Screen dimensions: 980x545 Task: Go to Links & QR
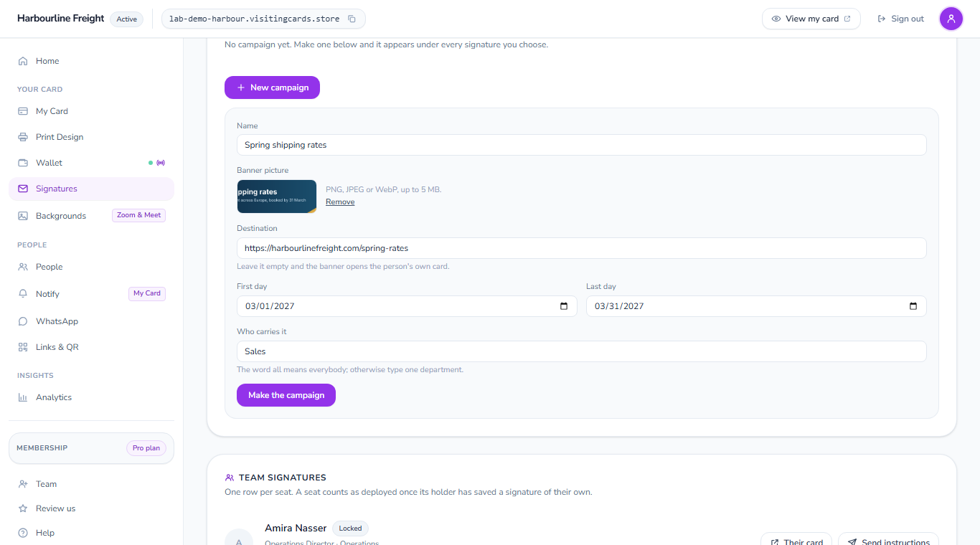(91, 347)
